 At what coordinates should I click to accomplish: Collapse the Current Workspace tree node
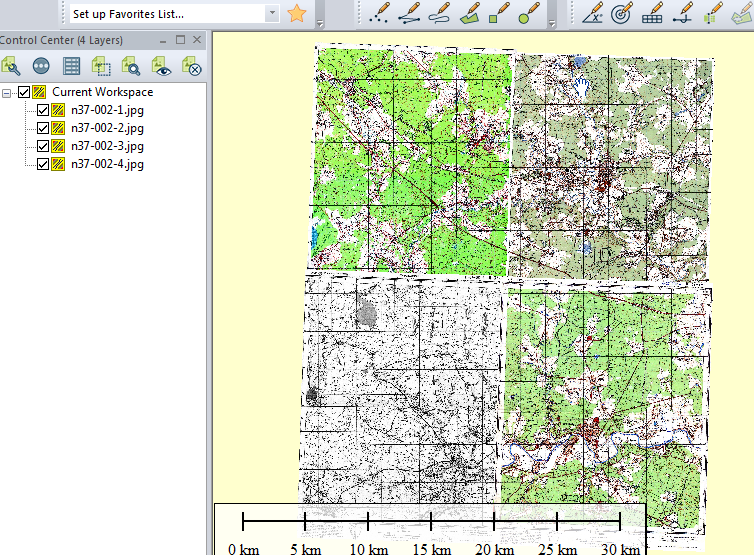(8, 93)
